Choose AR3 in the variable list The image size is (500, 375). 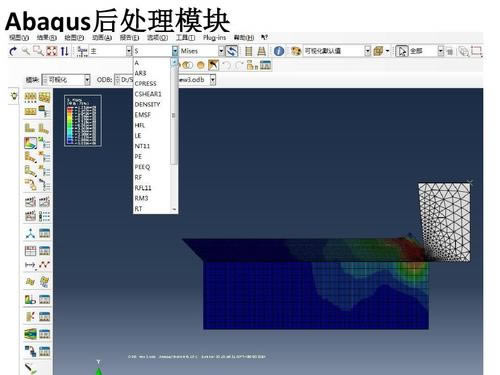(140, 73)
